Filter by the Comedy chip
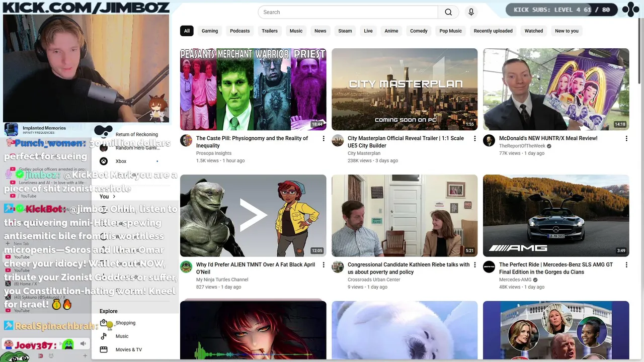 coord(419,31)
